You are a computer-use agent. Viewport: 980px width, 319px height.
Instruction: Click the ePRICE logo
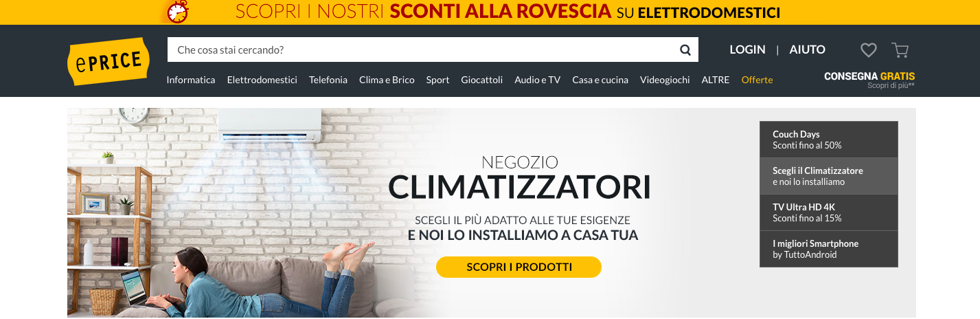tap(109, 61)
